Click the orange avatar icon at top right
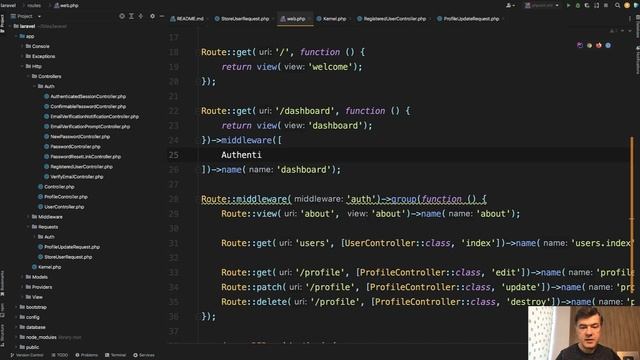The width and height of the screenshot is (640, 360). point(627,5)
